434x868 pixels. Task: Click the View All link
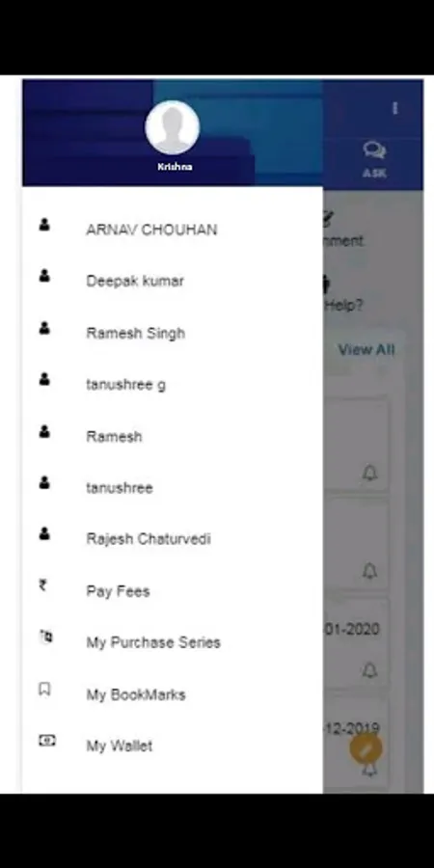click(366, 349)
